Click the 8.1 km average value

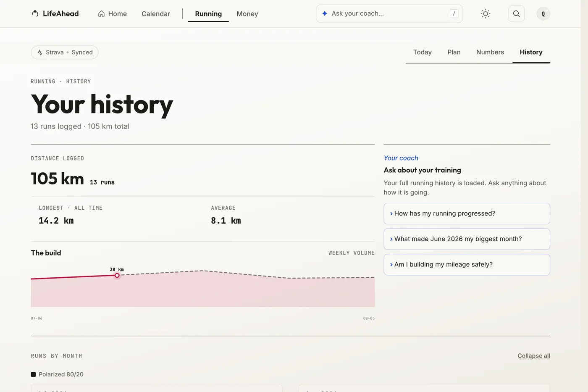[x=226, y=221]
